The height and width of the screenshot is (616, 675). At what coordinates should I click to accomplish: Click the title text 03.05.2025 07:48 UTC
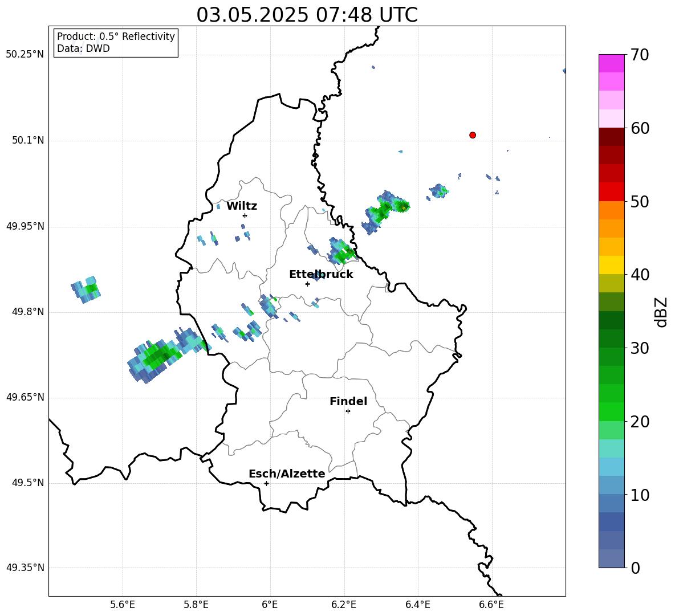pos(307,15)
